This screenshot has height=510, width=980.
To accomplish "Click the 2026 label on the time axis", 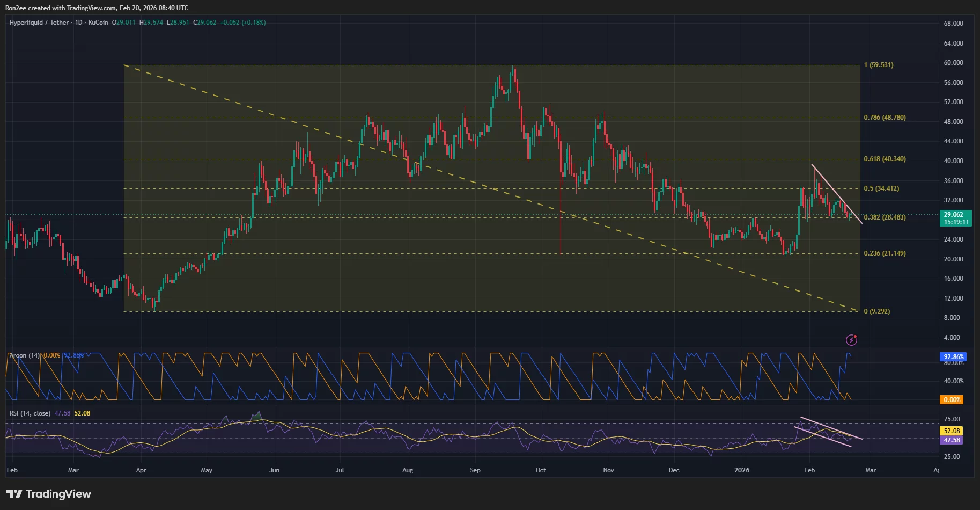I will point(742,470).
